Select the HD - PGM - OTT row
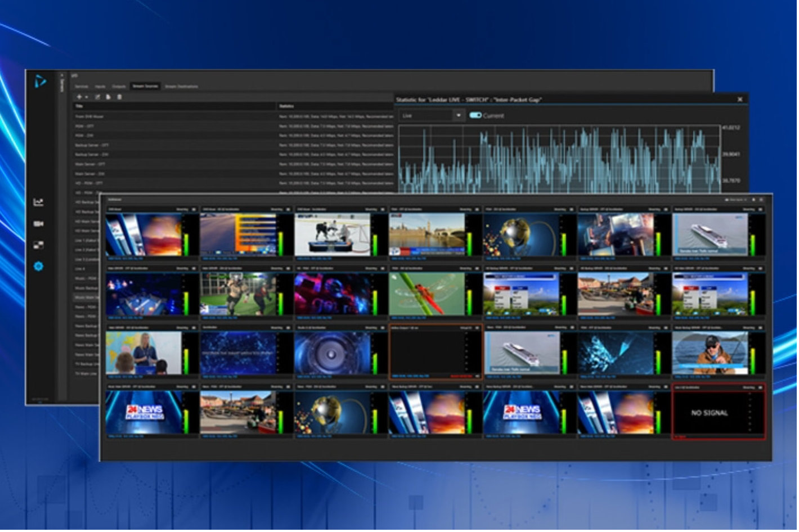799x532 pixels. pos(233,183)
